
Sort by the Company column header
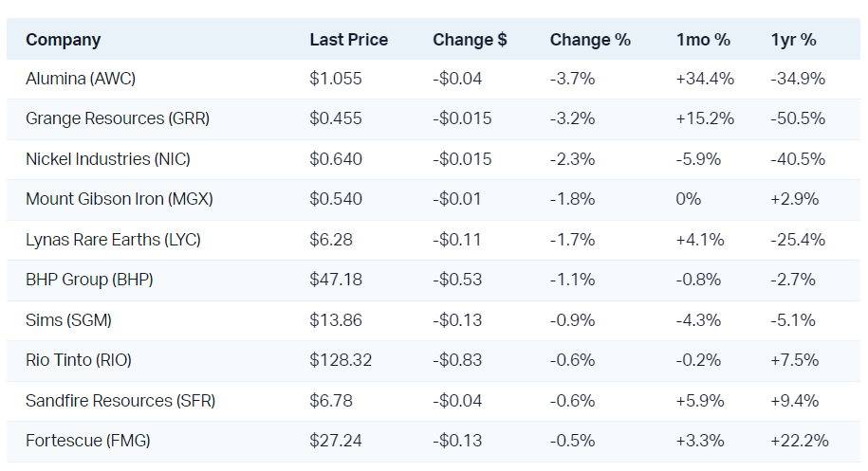pos(63,40)
